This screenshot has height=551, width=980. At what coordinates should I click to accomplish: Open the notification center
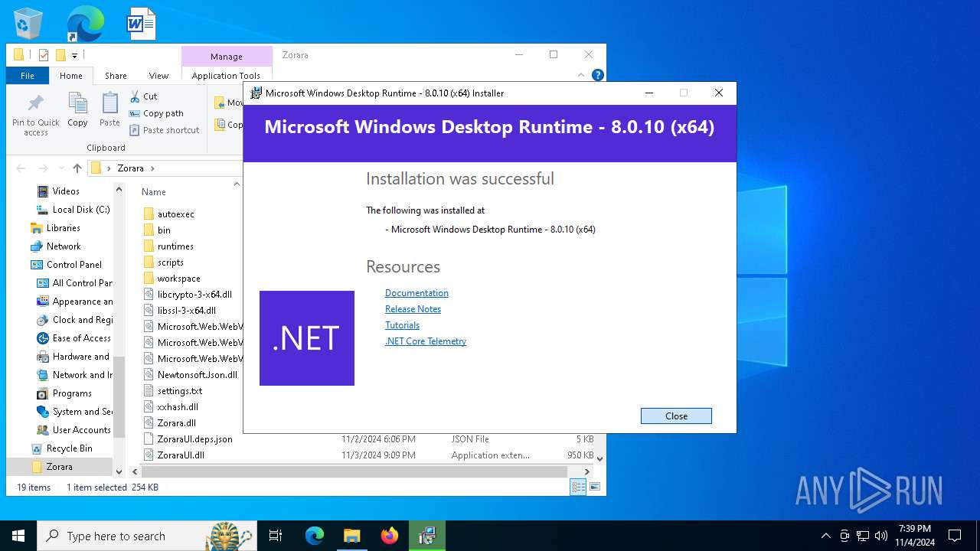coord(955,536)
